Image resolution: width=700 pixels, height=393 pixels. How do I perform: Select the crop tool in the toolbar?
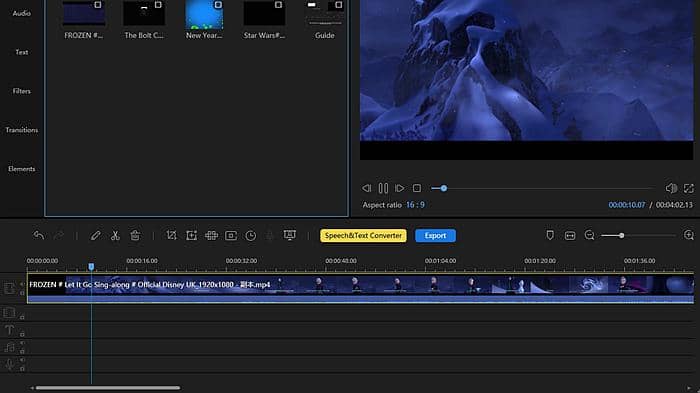tap(171, 235)
